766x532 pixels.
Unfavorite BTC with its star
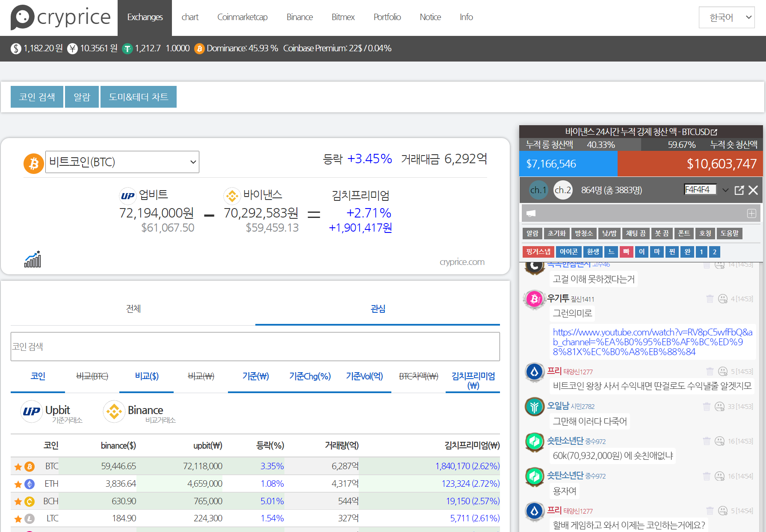18,467
